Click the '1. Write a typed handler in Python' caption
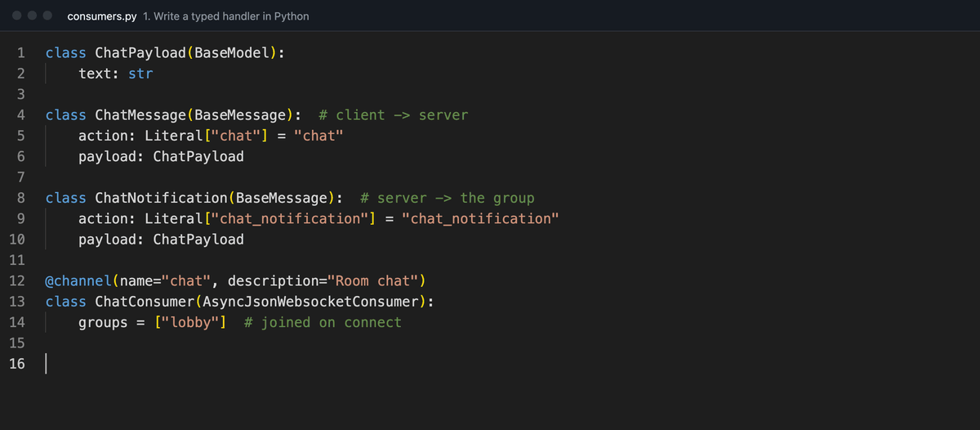Image resolution: width=980 pixels, height=430 pixels. pos(226,16)
